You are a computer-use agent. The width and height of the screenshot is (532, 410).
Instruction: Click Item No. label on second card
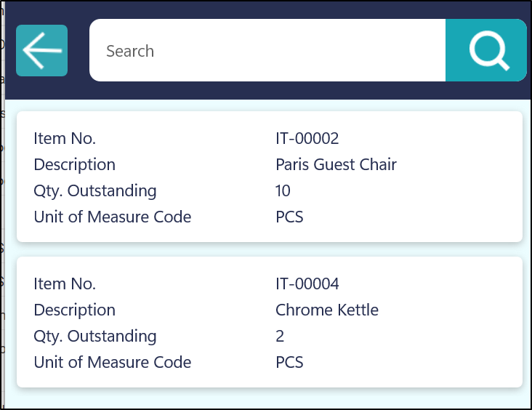(x=65, y=284)
